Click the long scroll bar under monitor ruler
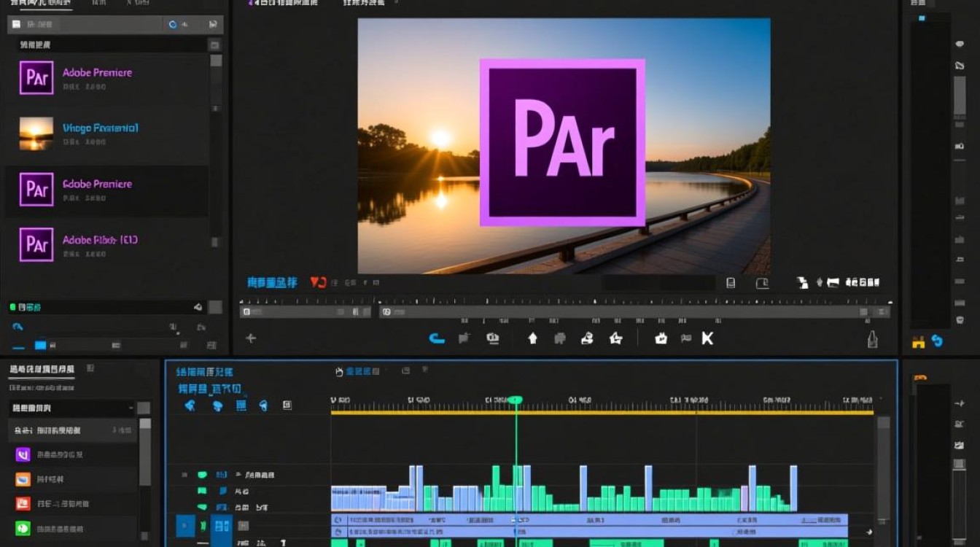This screenshot has width=980, height=547. pos(634,312)
